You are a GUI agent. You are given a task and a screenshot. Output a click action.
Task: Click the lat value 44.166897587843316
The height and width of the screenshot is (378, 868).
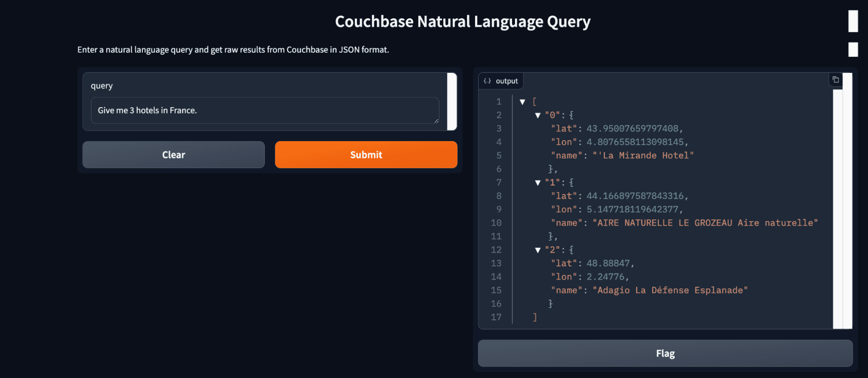(635, 196)
